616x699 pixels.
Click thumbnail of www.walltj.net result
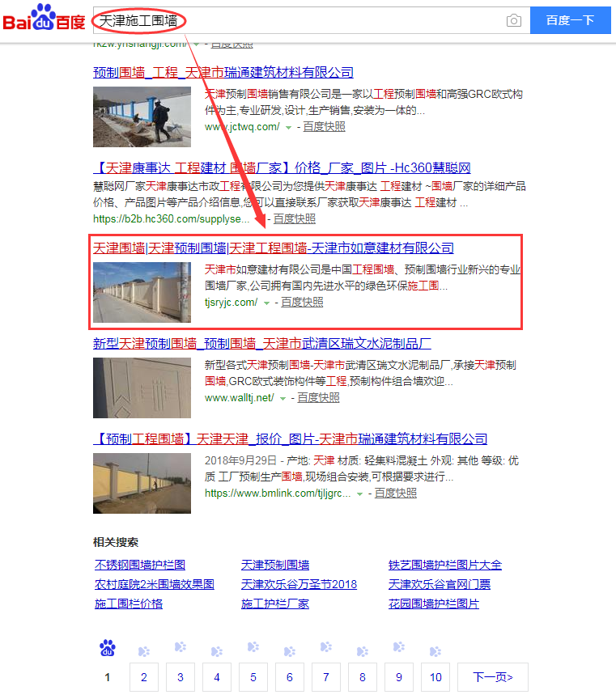(x=142, y=388)
